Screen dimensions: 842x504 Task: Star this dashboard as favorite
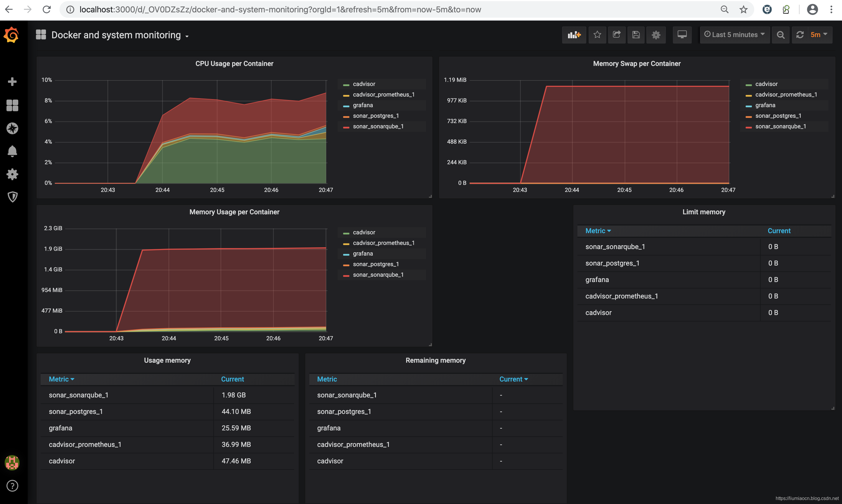(x=597, y=35)
